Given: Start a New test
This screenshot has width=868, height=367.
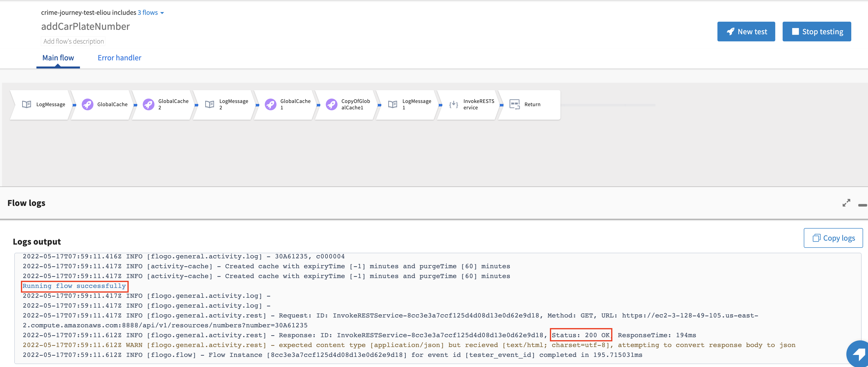Looking at the screenshot, I should pos(746,31).
